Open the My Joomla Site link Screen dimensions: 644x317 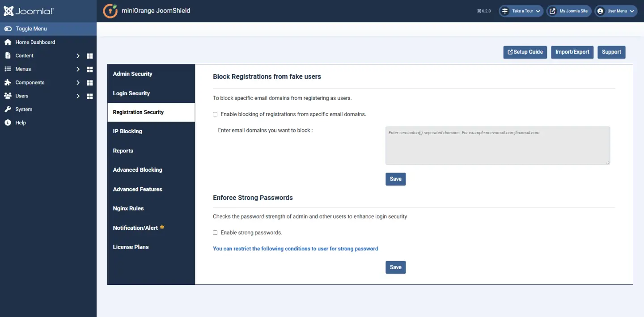click(569, 11)
